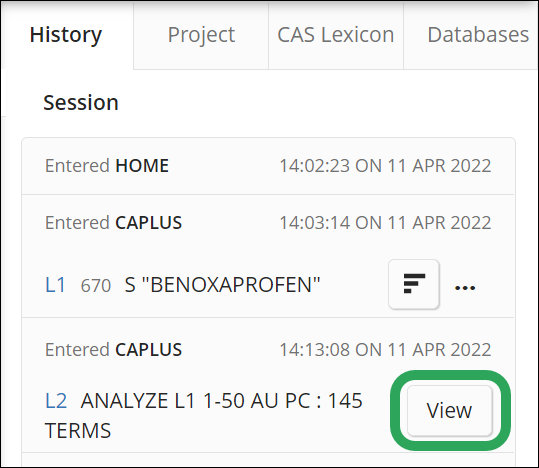Open the three-dot more options for L1
The width and height of the screenshot is (539, 468).
coord(465,287)
